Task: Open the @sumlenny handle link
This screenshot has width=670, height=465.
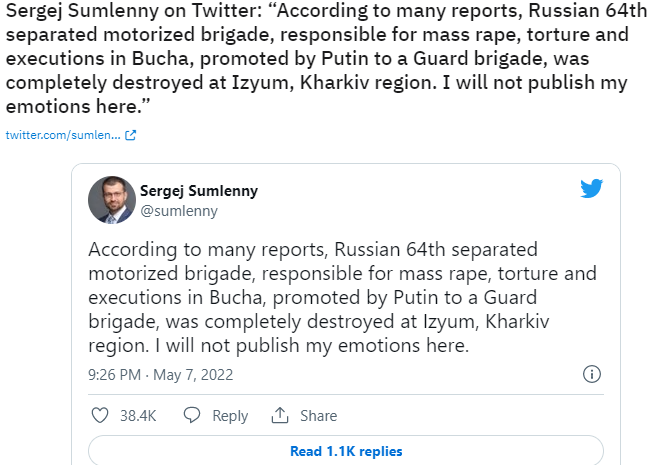Action: (179, 211)
